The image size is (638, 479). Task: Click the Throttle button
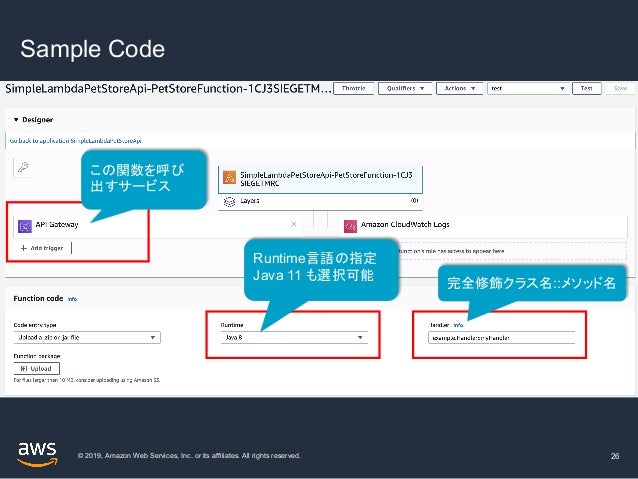354,88
